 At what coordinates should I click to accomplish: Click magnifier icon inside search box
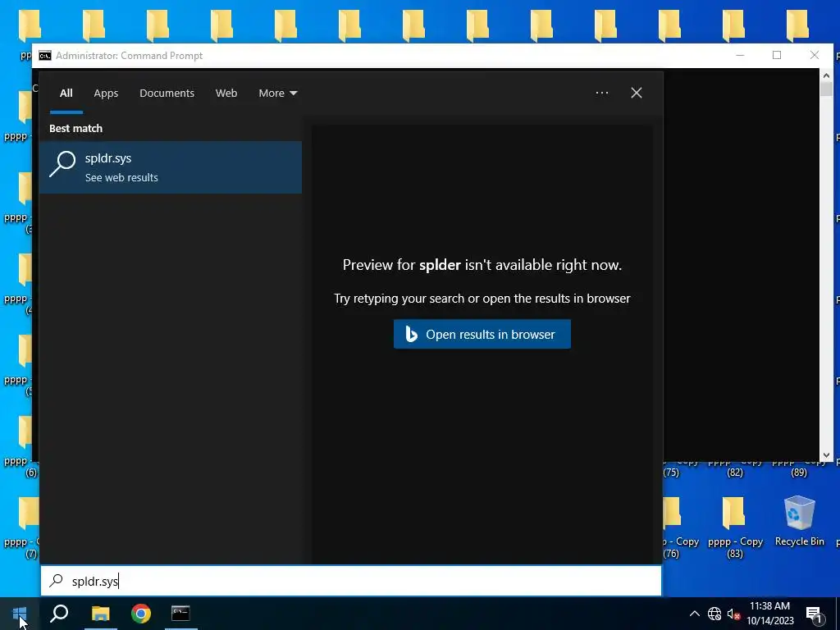pos(57,582)
